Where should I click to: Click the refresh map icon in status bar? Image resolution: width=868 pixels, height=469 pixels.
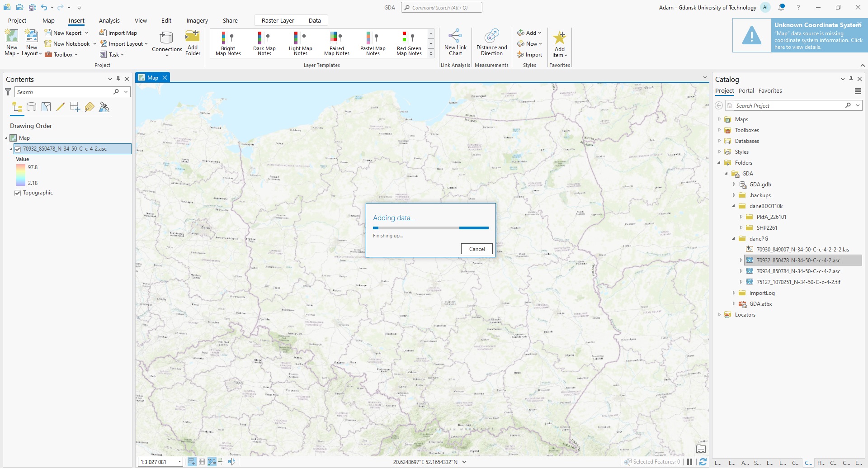coord(703,462)
